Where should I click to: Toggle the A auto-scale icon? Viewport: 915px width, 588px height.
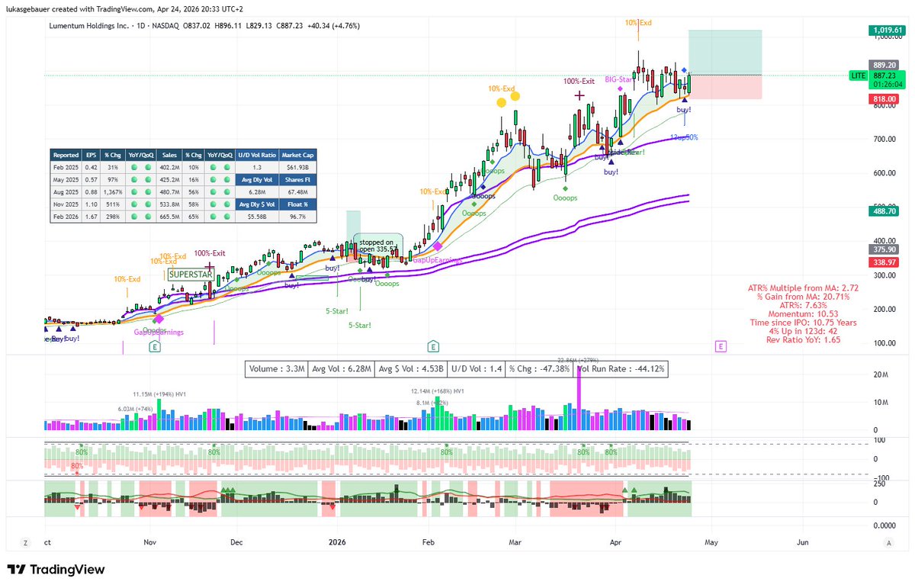click(x=889, y=543)
